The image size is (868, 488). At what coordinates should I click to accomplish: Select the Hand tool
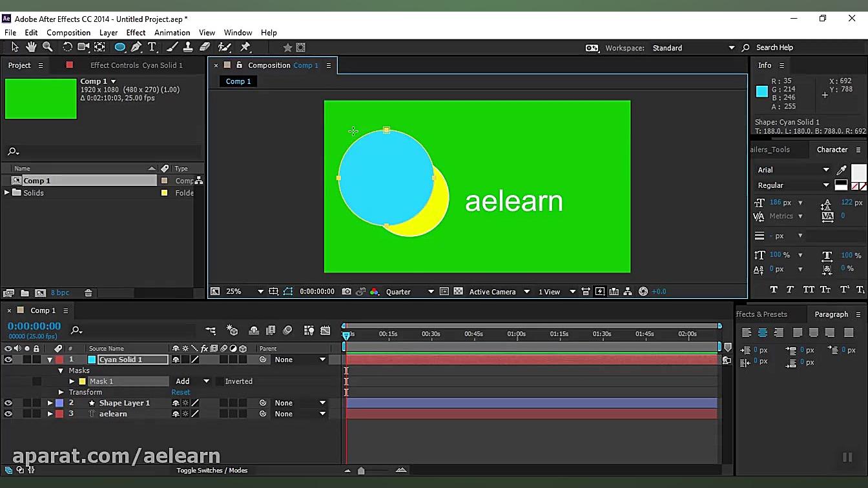coord(31,47)
